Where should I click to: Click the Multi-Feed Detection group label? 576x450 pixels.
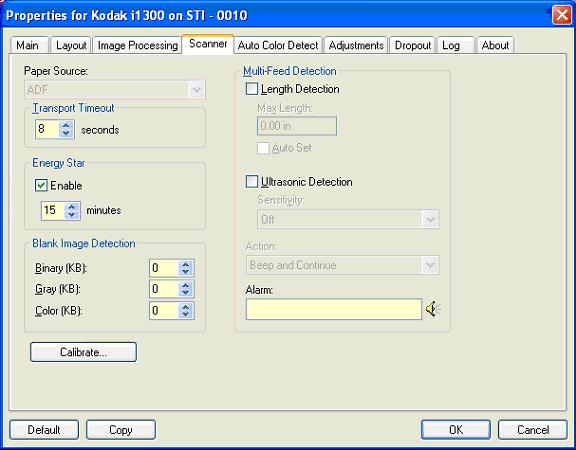[x=289, y=71]
